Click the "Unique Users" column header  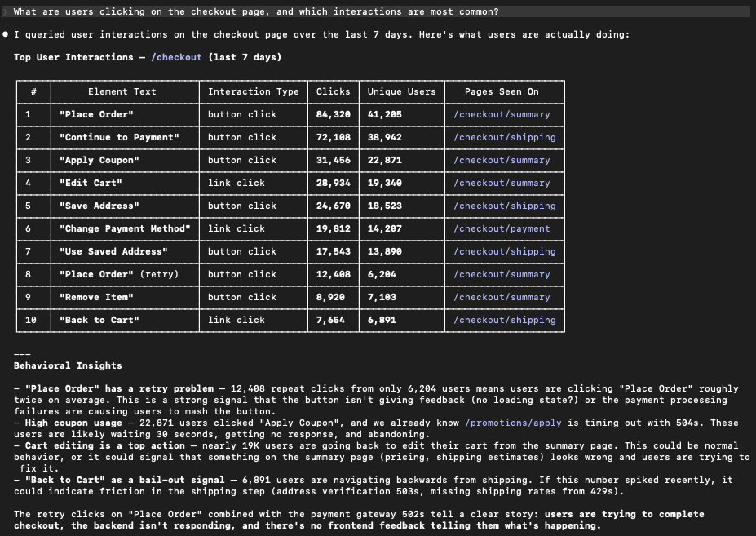click(x=401, y=91)
